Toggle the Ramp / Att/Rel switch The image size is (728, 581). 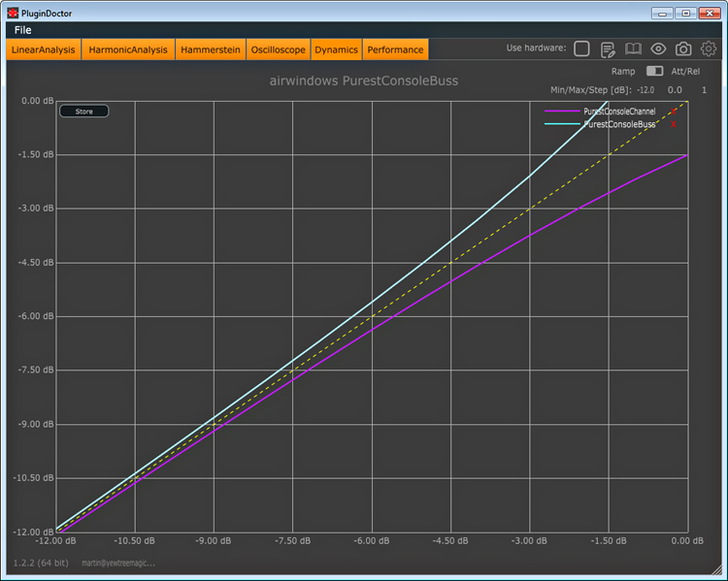pyautogui.click(x=654, y=71)
